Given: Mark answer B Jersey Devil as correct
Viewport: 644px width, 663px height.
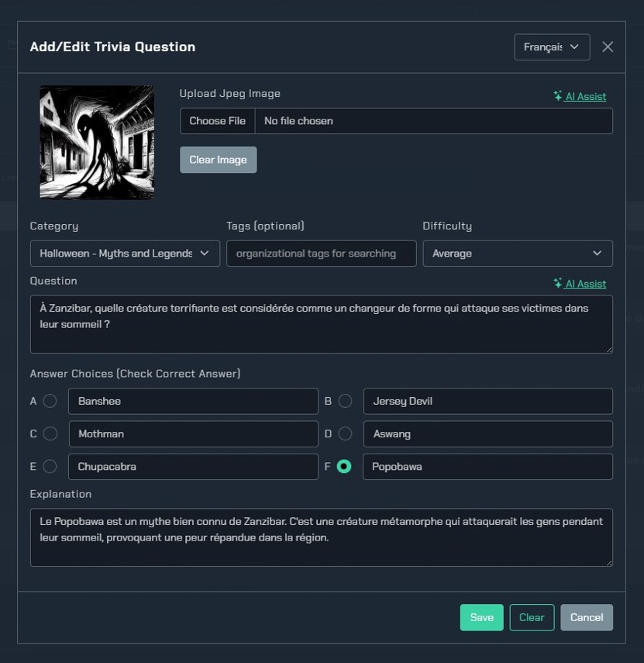Looking at the screenshot, I should coord(345,401).
